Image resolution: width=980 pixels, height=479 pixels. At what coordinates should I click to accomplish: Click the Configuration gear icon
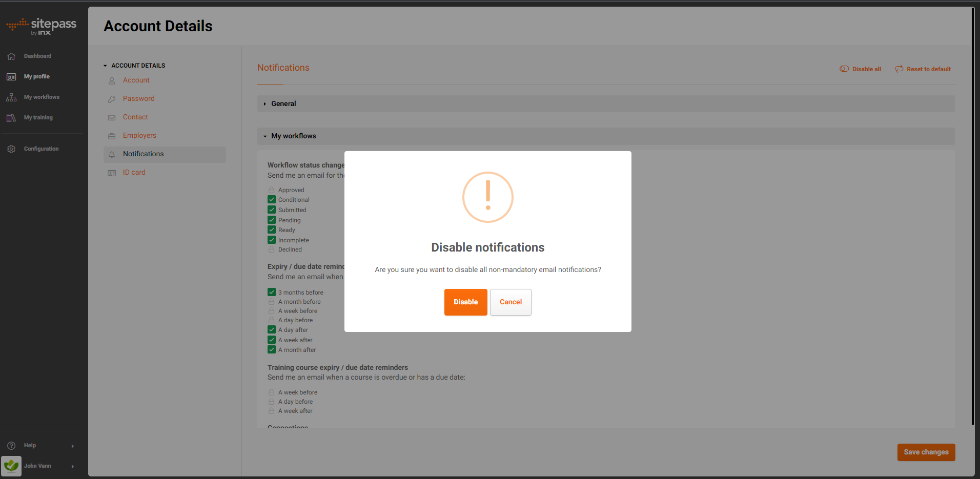(x=11, y=149)
